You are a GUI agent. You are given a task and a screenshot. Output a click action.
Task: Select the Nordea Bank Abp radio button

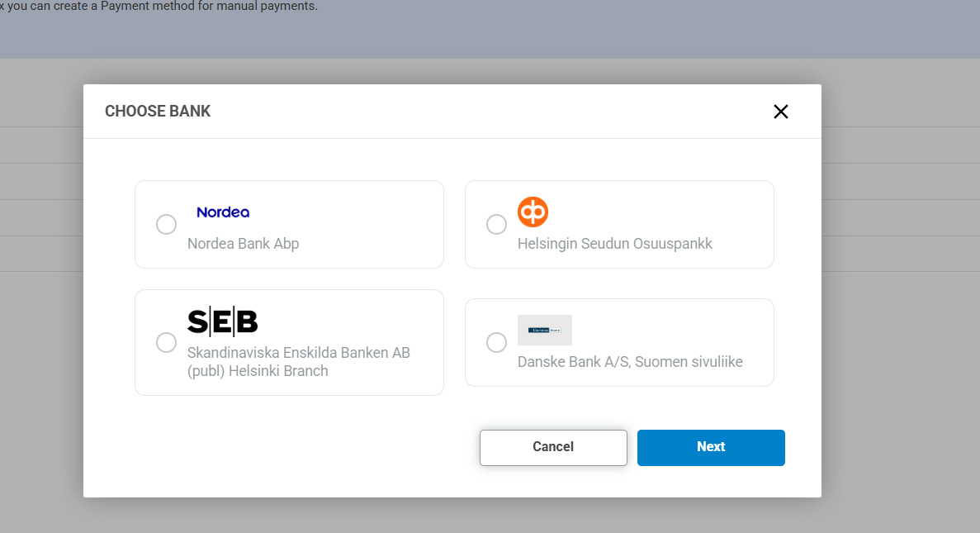coord(166,225)
